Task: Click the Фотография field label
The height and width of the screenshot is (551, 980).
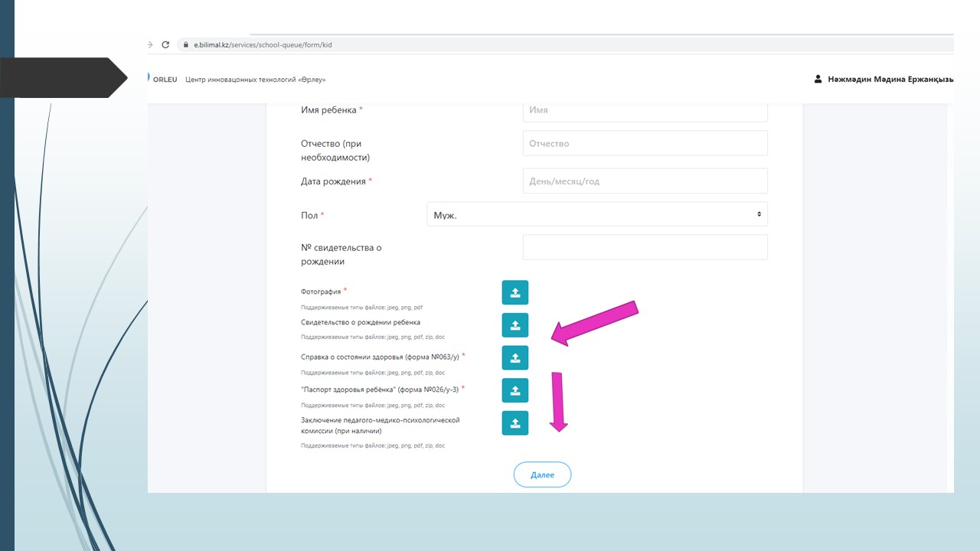Action: [321, 292]
